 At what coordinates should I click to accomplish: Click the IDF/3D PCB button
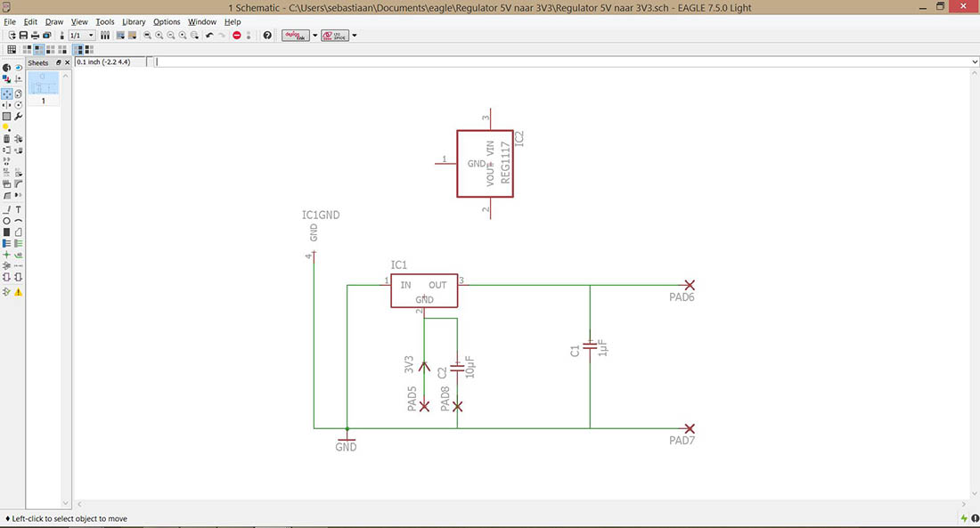coord(335,36)
